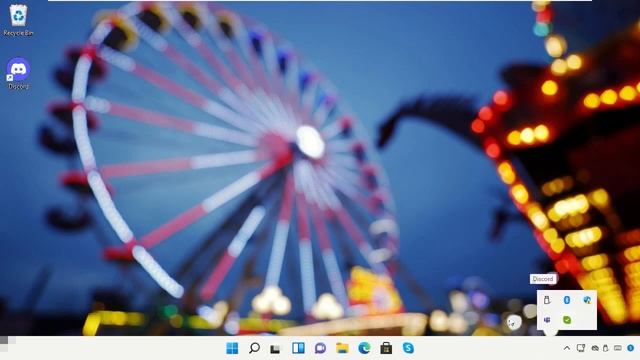Click green checkmark icon in overflow tray
The height and width of the screenshot is (360, 640).
[567, 320]
